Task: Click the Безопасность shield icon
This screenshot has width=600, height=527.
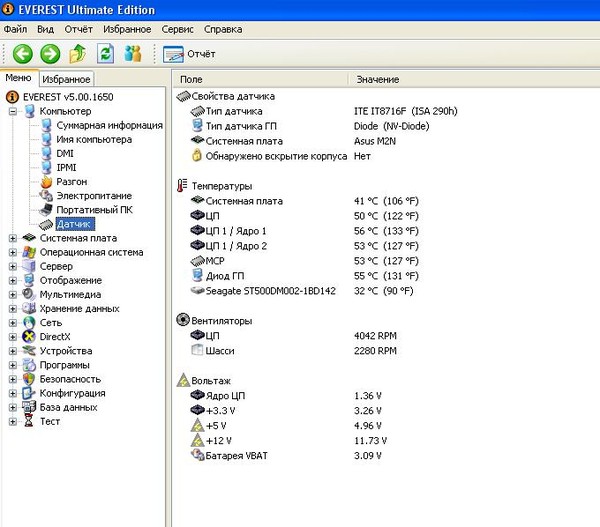Action: point(29,379)
